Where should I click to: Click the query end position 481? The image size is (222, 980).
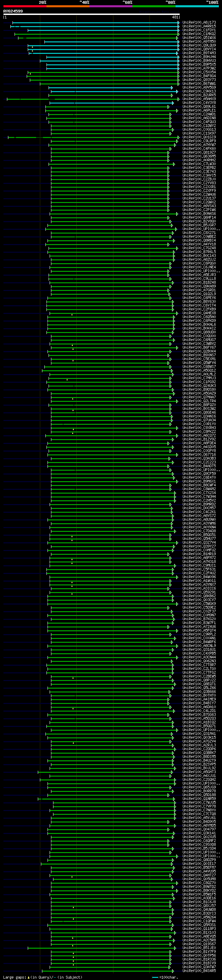pyautogui.click(x=175, y=17)
